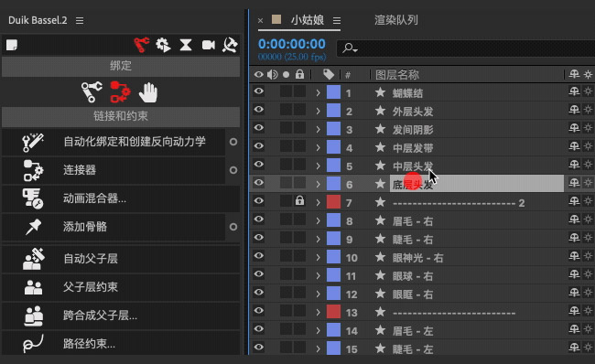Expand layer 11 眼球 - 右 properties

(x=319, y=275)
